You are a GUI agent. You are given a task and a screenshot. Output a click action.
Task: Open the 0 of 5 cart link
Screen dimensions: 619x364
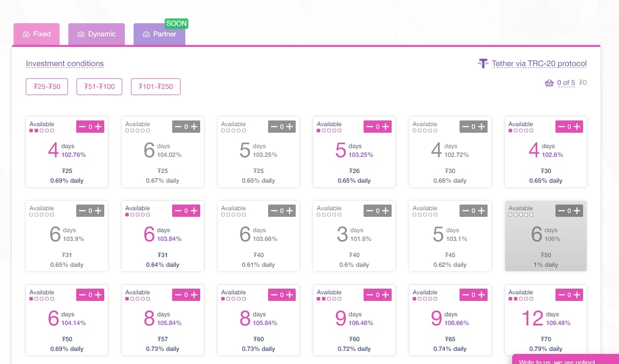pos(566,83)
